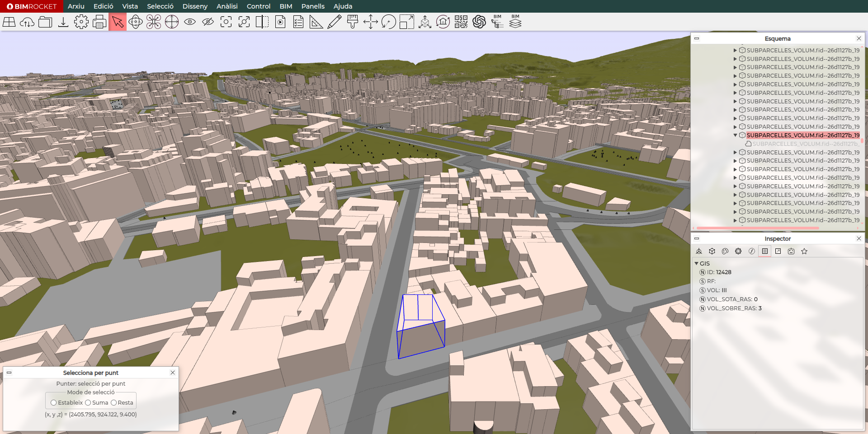Click the cloud upload/download icon
This screenshot has height=434, width=868.
click(27, 22)
